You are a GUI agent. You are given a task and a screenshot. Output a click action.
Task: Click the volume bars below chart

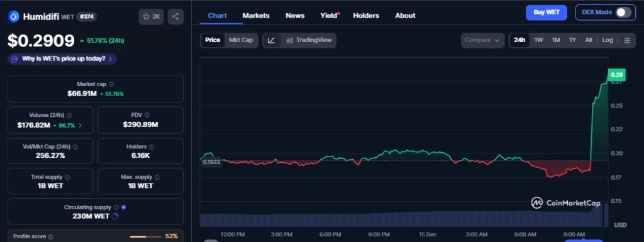click(x=404, y=219)
